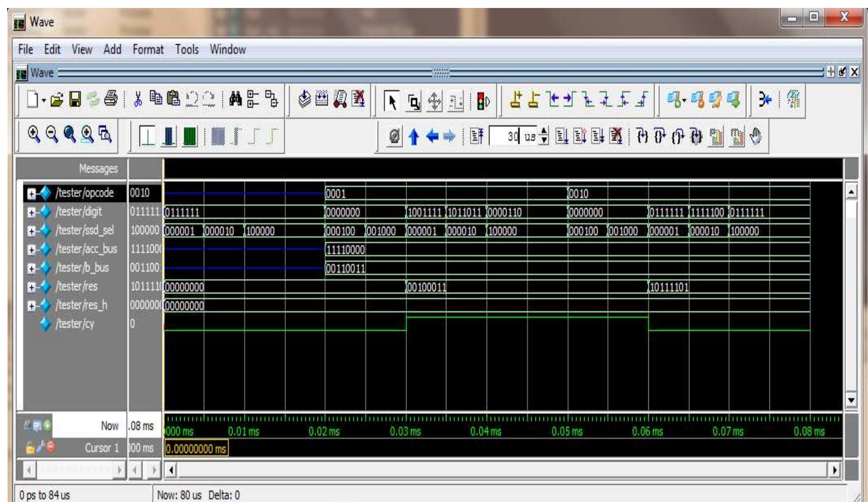Expand the /tester/opcode signal
This screenshot has height=502, width=868.
31,194
